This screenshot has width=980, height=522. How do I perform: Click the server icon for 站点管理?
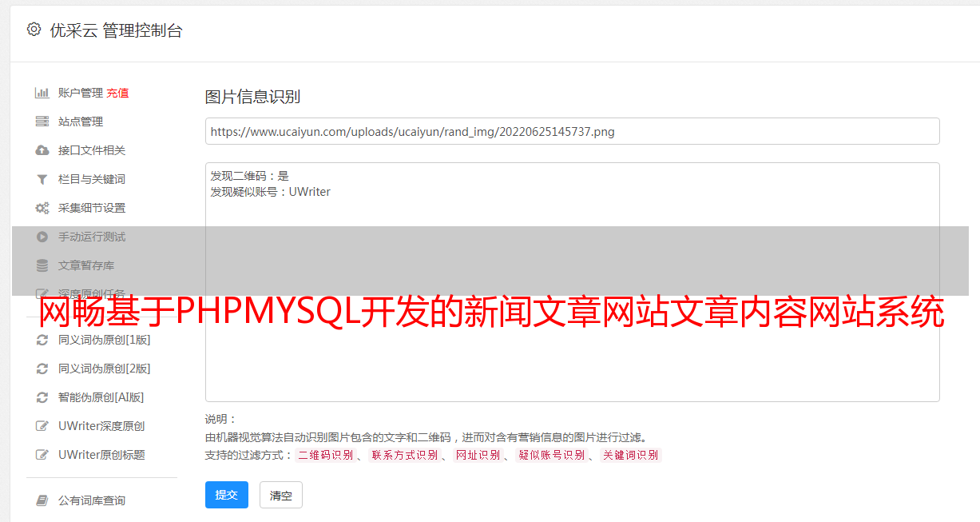[x=42, y=122]
